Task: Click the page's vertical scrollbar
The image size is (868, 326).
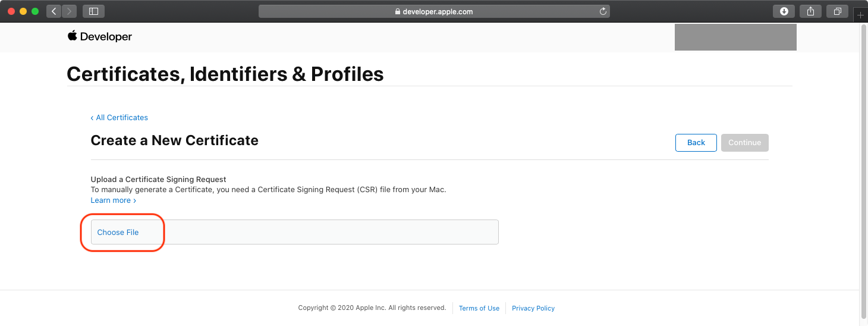Action: [864, 173]
